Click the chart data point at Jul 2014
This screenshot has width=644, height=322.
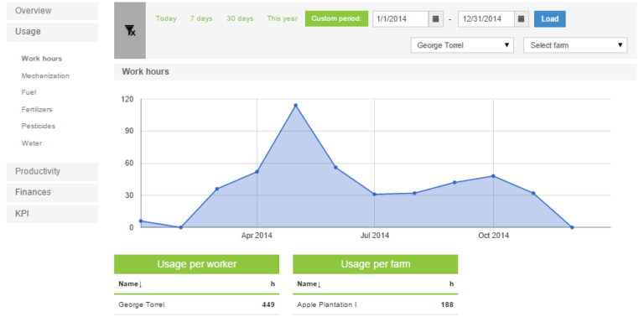point(374,195)
